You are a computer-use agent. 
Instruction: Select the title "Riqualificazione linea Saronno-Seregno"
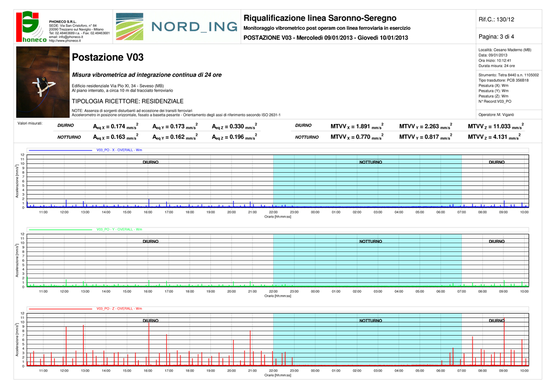tap(320, 18)
